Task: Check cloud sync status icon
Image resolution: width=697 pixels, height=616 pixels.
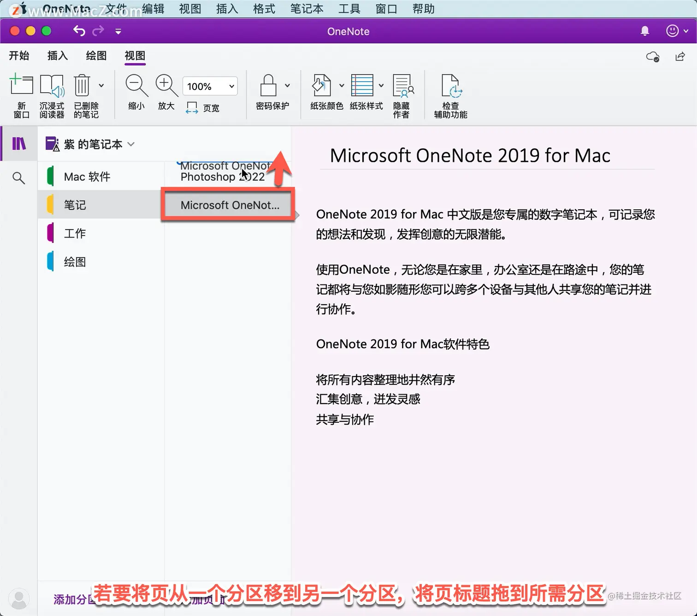Action: coord(653,57)
